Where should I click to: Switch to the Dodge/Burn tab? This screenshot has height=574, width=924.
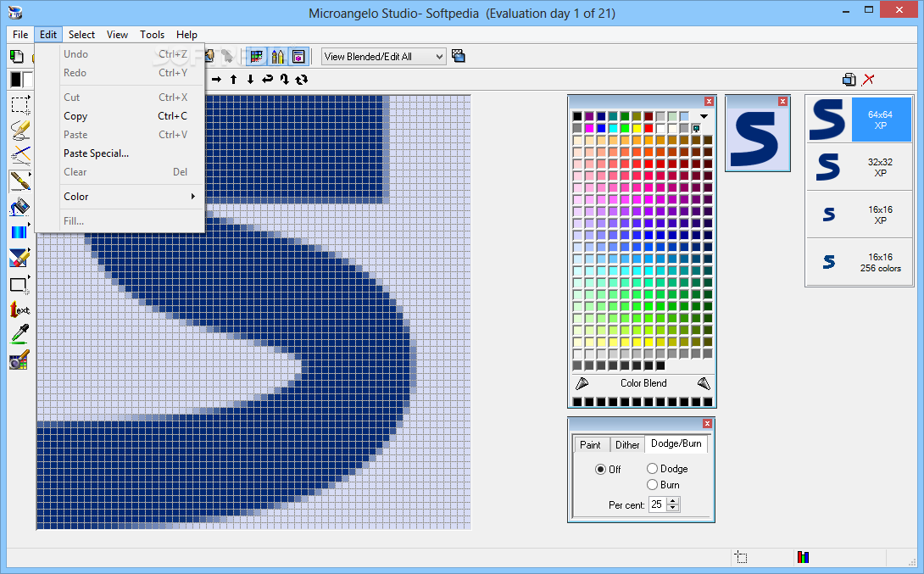point(676,443)
